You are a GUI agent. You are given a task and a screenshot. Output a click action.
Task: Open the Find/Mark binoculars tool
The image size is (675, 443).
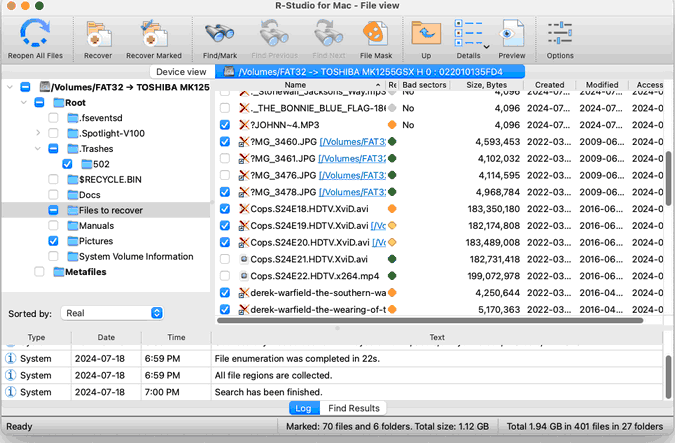(x=220, y=34)
